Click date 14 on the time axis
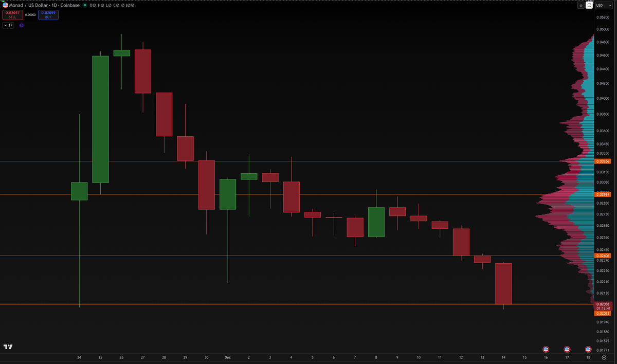 tap(503, 357)
